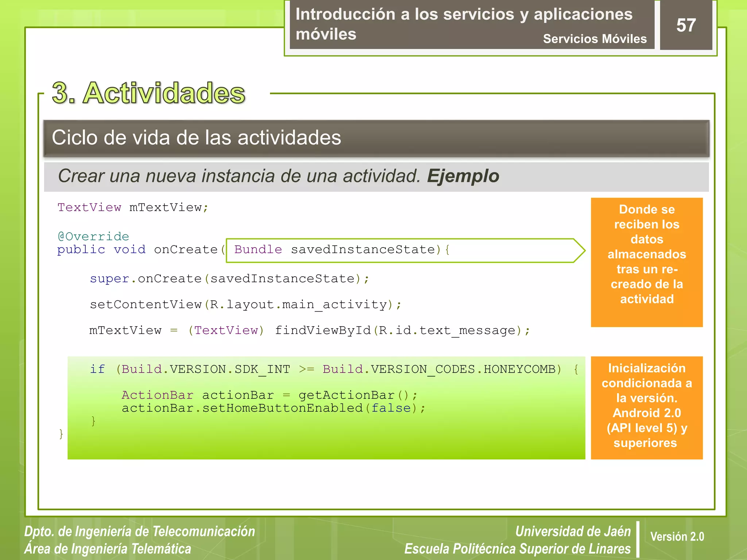The height and width of the screenshot is (560, 747).
Task: Click the orange note 'Inicialización condicionada a la versión'
Action: (647, 408)
